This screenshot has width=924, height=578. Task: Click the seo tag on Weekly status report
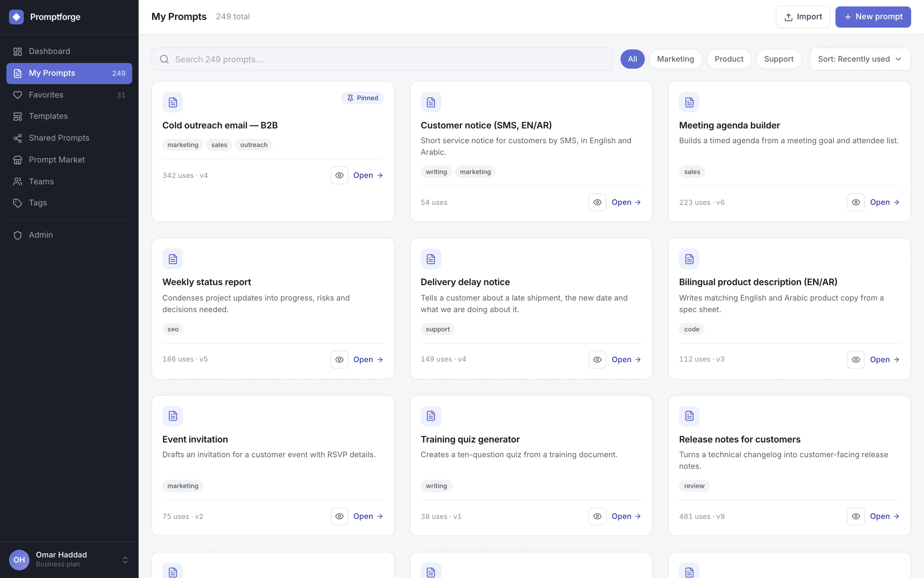[x=173, y=329]
